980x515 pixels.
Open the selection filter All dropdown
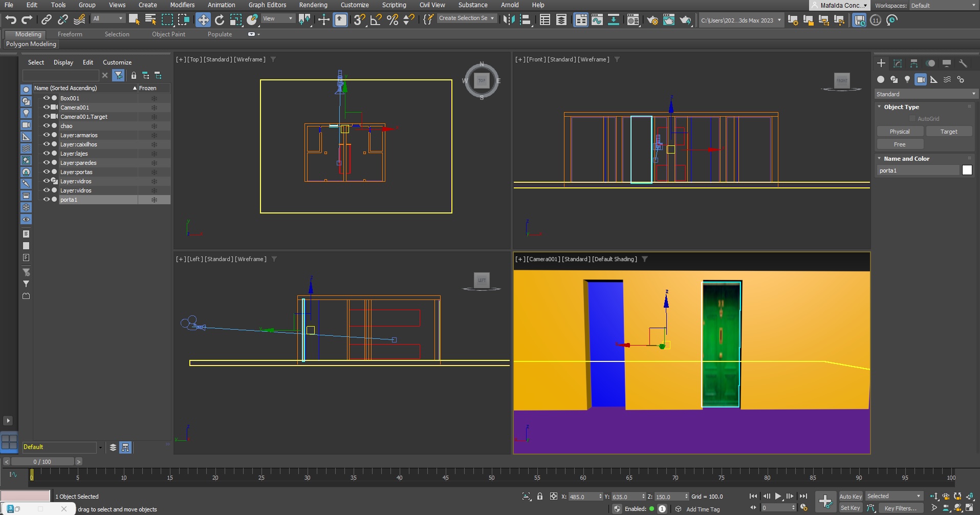click(108, 19)
